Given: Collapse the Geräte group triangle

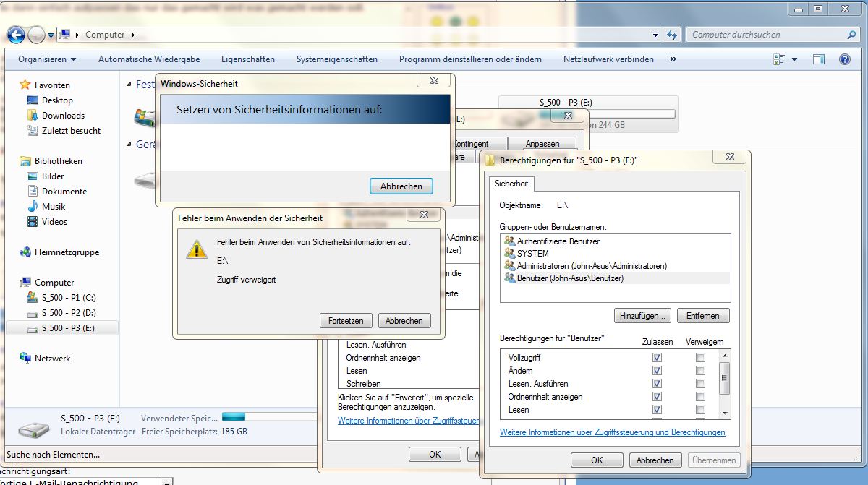Looking at the screenshot, I should pyautogui.click(x=129, y=145).
